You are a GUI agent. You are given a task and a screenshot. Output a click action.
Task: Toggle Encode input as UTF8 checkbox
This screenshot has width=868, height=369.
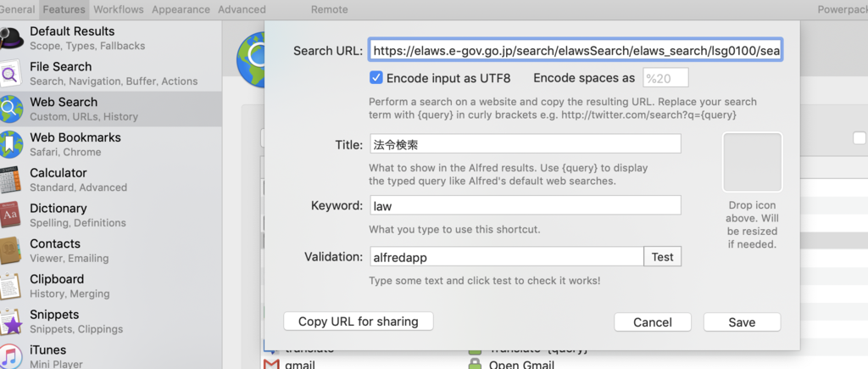coord(376,78)
